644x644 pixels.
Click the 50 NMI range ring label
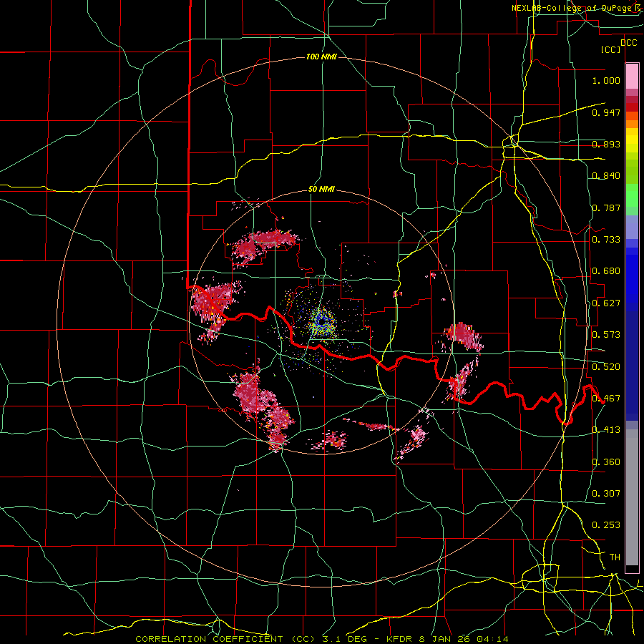click(x=321, y=189)
